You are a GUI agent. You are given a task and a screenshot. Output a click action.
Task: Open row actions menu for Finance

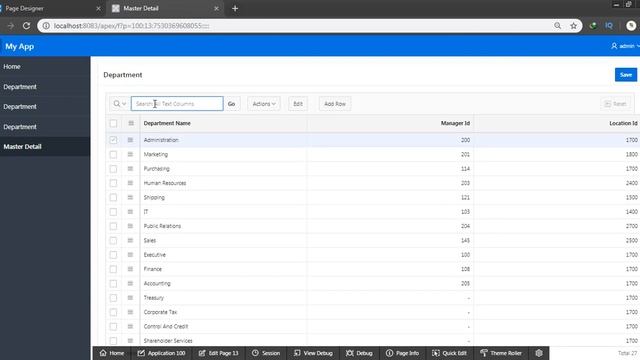[130, 269]
